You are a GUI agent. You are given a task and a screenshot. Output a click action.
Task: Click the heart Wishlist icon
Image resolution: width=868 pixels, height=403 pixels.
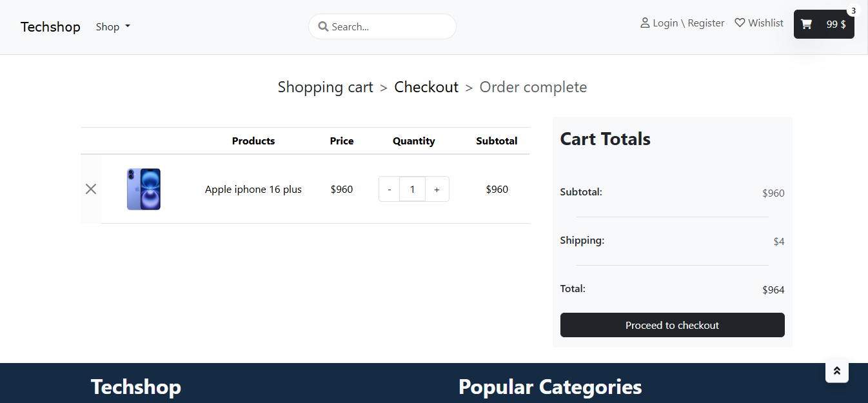pyautogui.click(x=740, y=23)
